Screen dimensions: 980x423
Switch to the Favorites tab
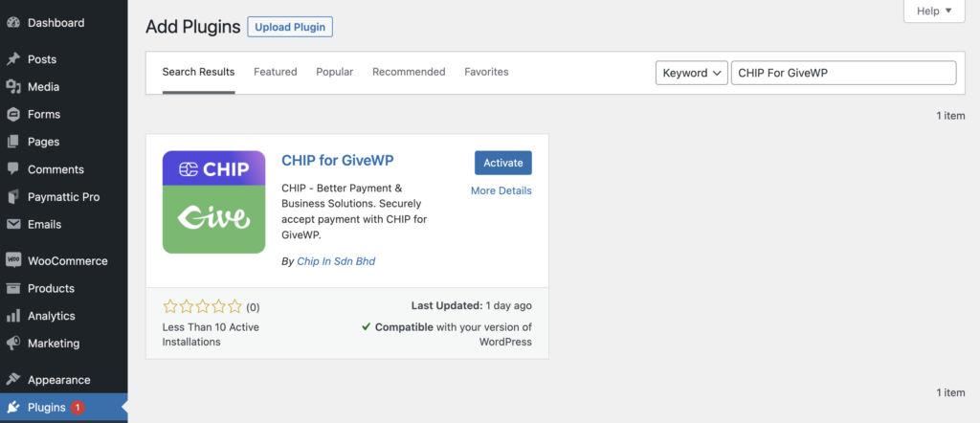[x=486, y=72]
